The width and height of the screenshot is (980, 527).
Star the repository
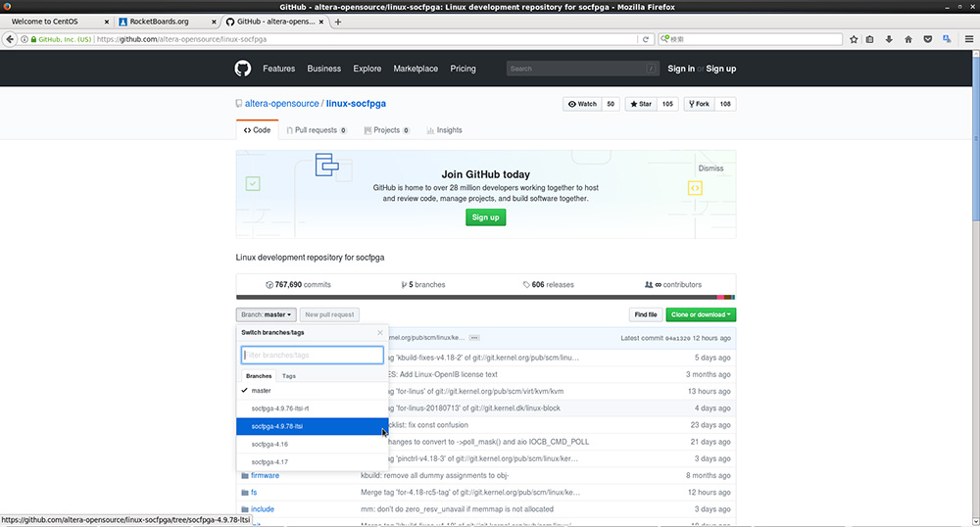(641, 104)
